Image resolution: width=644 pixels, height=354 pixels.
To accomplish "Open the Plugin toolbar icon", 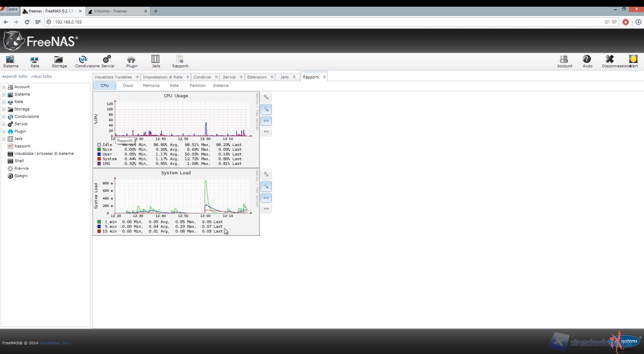I will 131,62.
